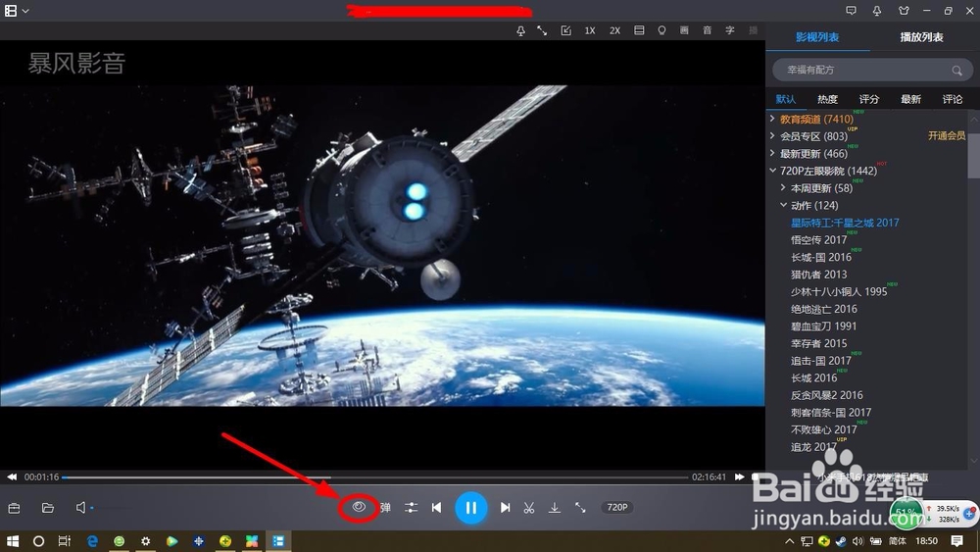Mute the player volume speaker icon
980x552 pixels.
80,508
